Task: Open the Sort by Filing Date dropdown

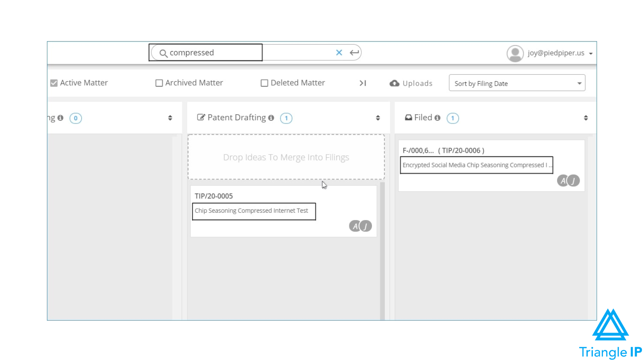Action: (517, 83)
